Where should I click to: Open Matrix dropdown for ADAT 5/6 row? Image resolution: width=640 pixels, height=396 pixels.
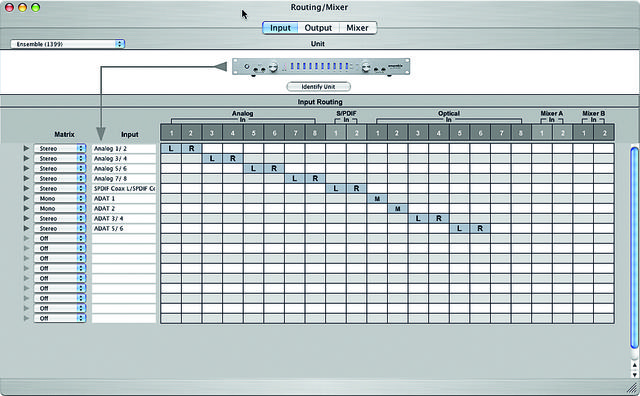click(60, 229)
